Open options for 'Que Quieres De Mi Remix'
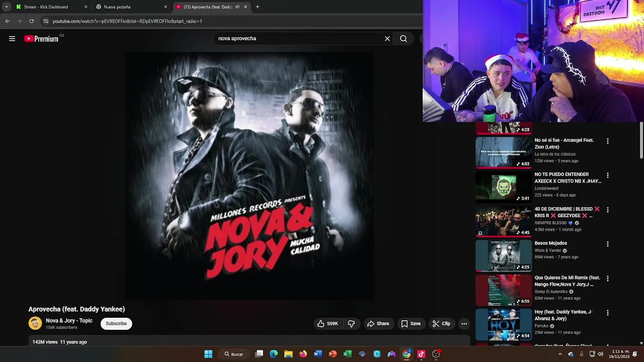This screenshot has width=644, height=362. click(x=608, y=279)
